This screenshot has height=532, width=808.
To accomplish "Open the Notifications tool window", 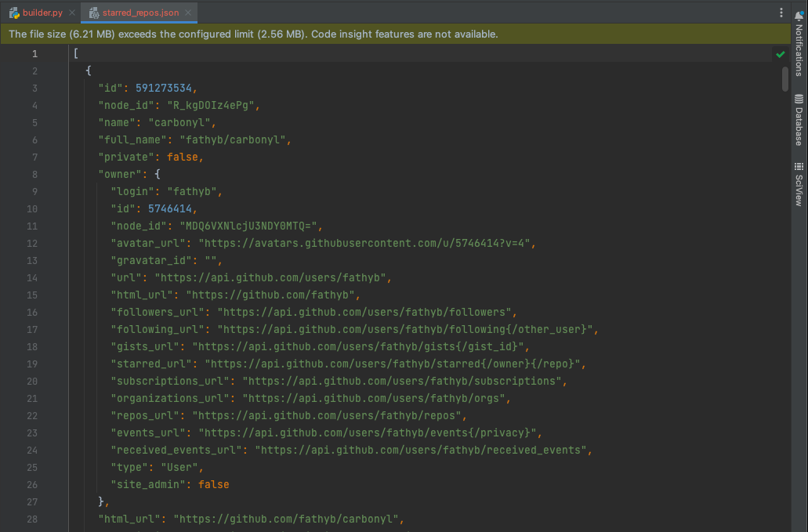I will [799, 44].
